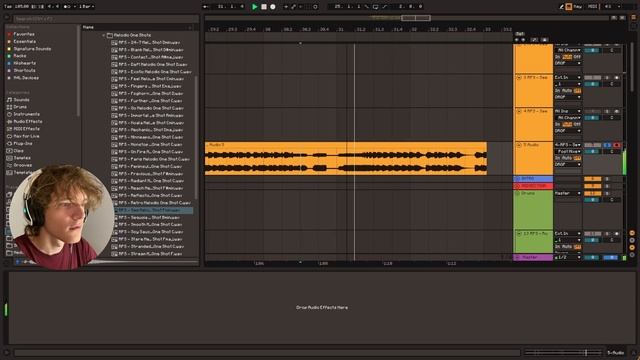Toggle MIDI map mode
The height and width of the screenshot is (360, 640).
point(592,7)
